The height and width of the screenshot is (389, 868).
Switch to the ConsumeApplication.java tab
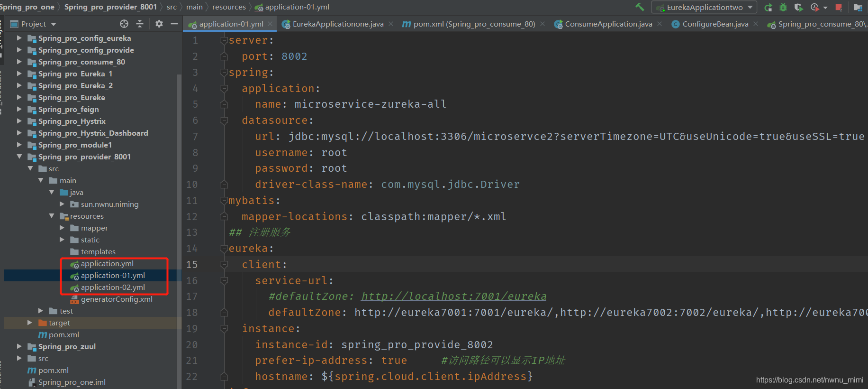[x=608, y=24]
